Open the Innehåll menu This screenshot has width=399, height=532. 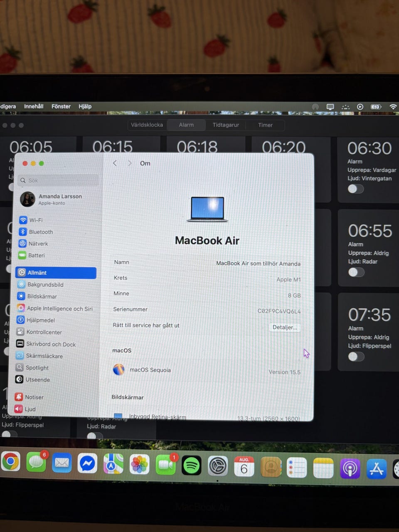(x=34, y=106)
